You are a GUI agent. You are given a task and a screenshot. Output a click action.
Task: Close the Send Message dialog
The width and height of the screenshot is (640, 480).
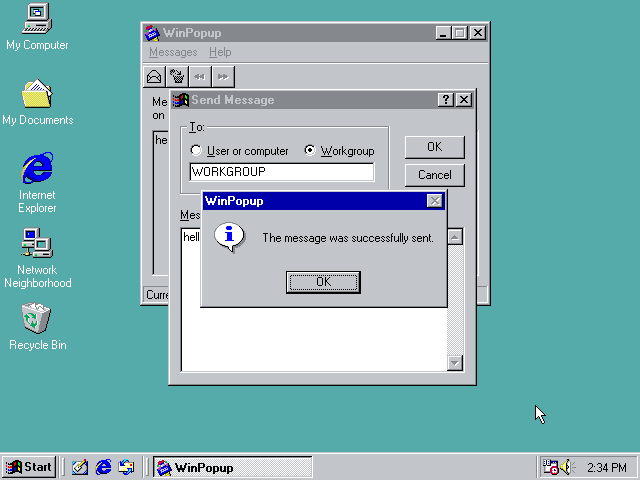pyautogui.click(x=464, y=100)
